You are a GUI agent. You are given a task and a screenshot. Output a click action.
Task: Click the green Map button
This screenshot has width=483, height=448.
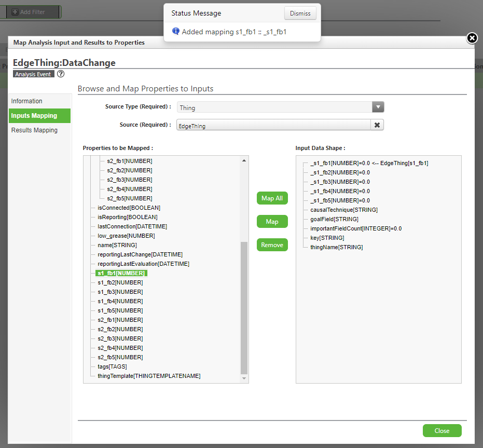pos(272,221)
